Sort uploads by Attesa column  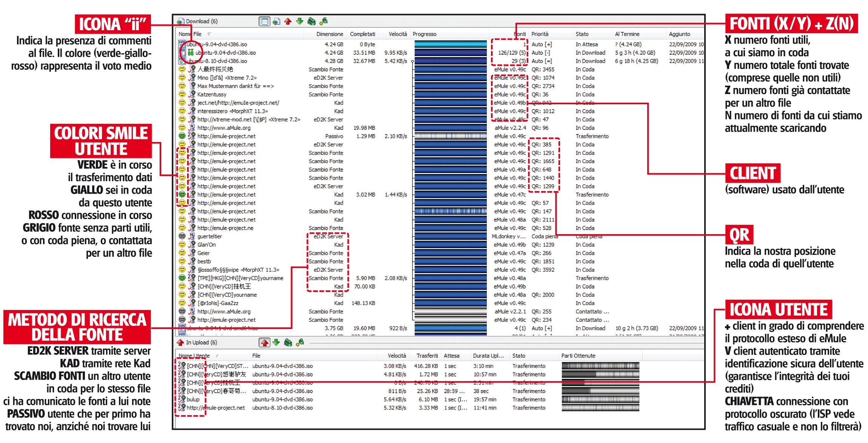tap(451, 356)
